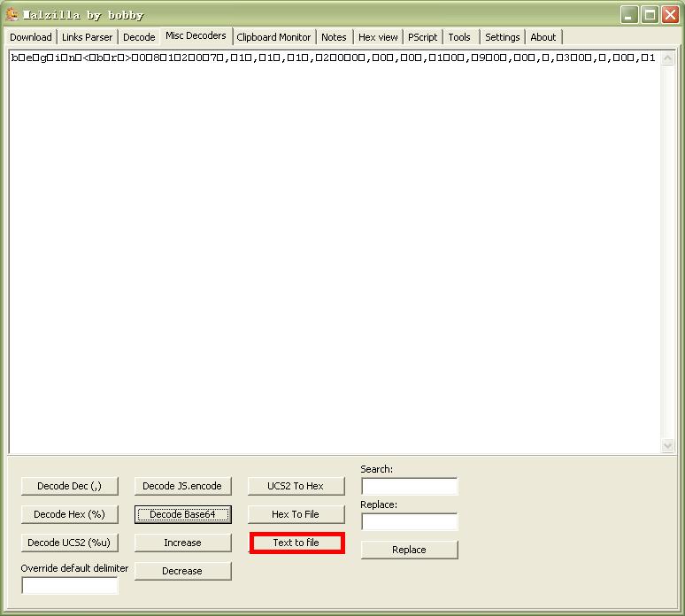
Task: Open the Decode tab
Action: pyautogui.click(x=139, y=37)
